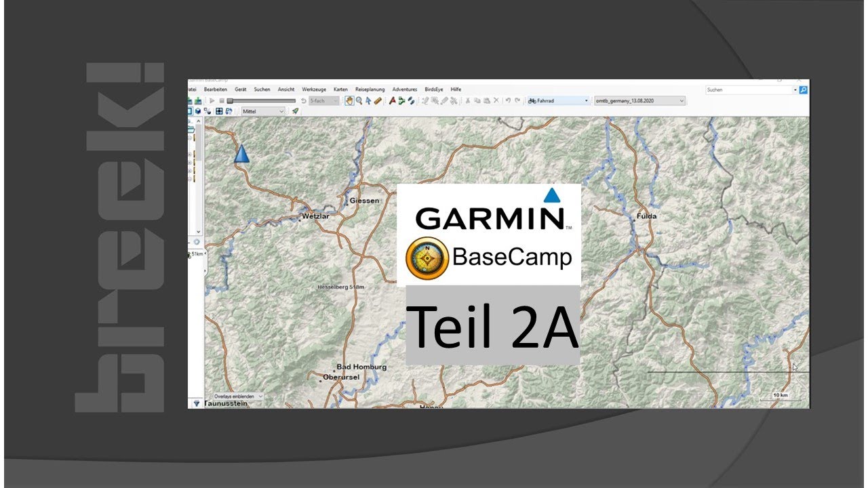Open the Reiseplanung menu
The image size is (868, 488).
(x=370, y=89)
